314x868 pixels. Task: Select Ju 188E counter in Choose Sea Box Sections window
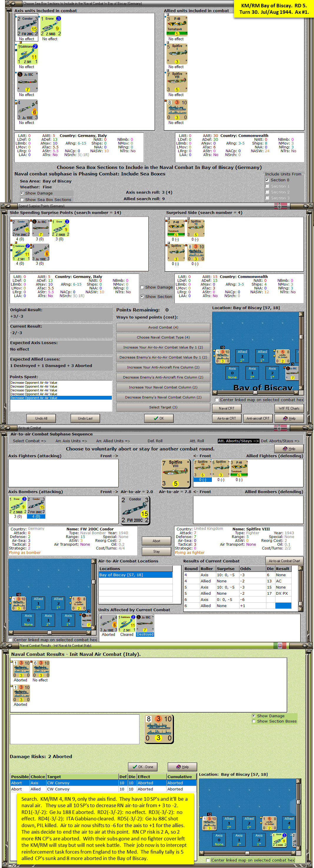(27, 110)
